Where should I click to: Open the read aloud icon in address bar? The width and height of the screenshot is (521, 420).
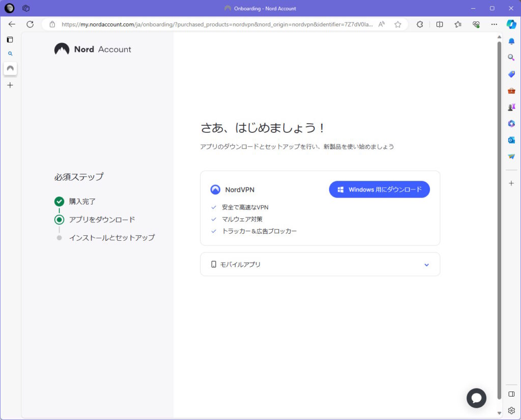[382, 24]
